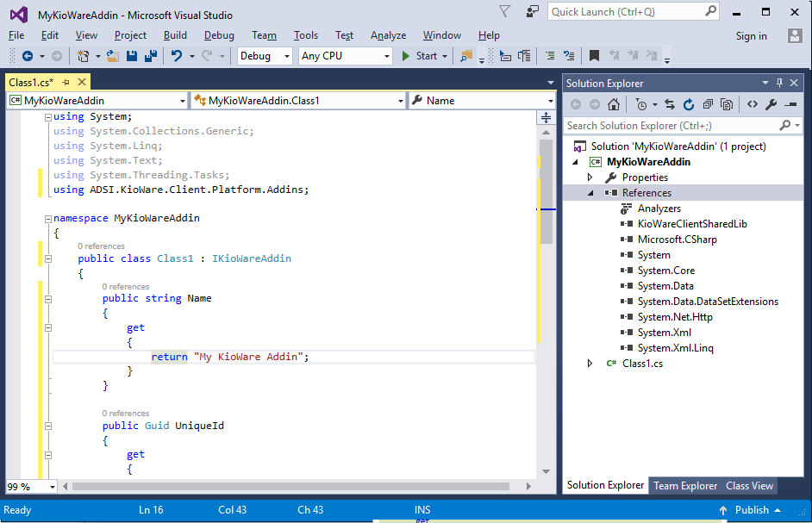This screenshot has height=523, width=812.
Task: Click the editor horizontal scrollbar thumb
Action: click(291, 487)
